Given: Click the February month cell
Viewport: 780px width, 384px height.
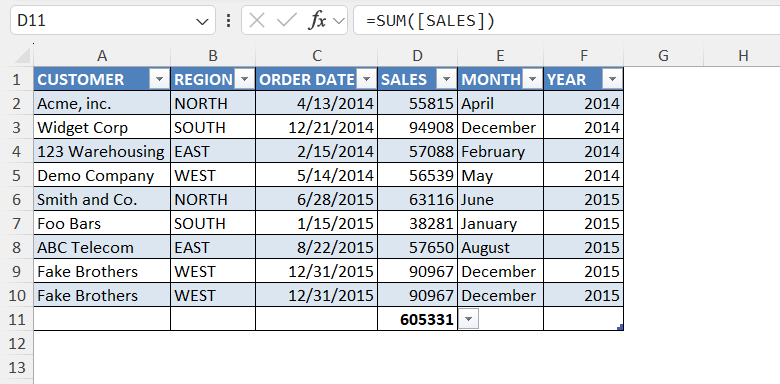Looking at the screenshot, I should (500, 151).
